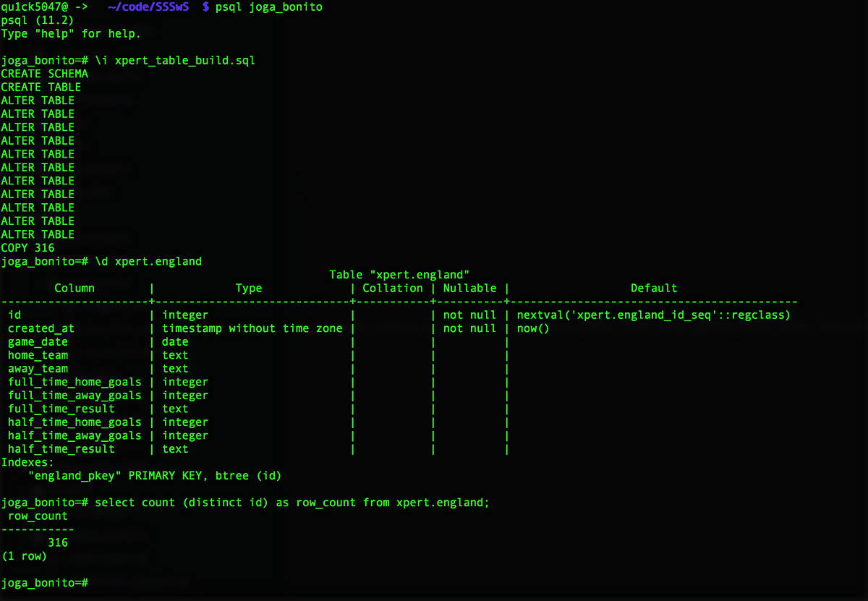Select the Column header in the table output
The height and width of the screenshot is (601, 868).
click(x=75, y=288)
